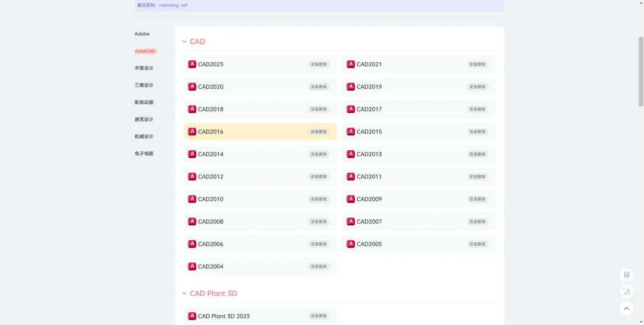Open 建筑设计 category in sidebar
Screen dimensions: 644x325
coord(144,119)
